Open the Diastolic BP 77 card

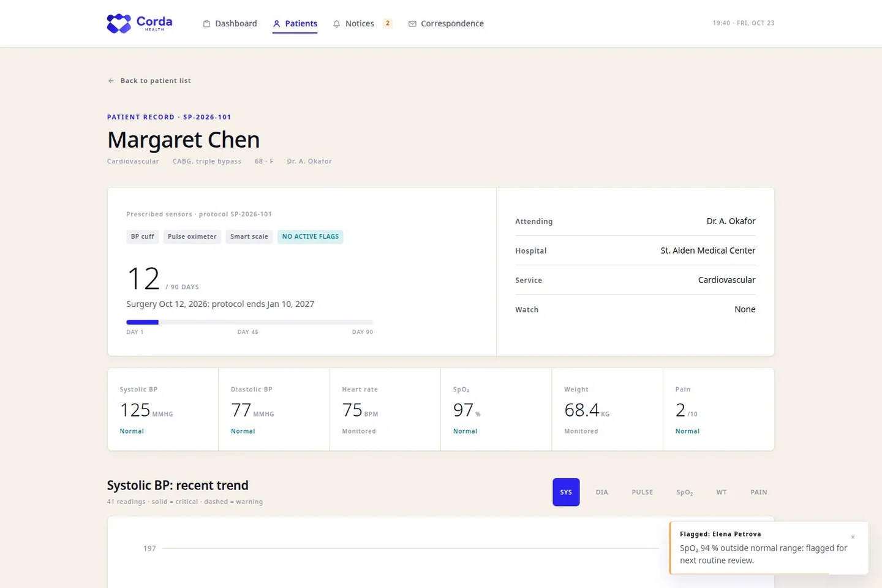click(274, 409)
